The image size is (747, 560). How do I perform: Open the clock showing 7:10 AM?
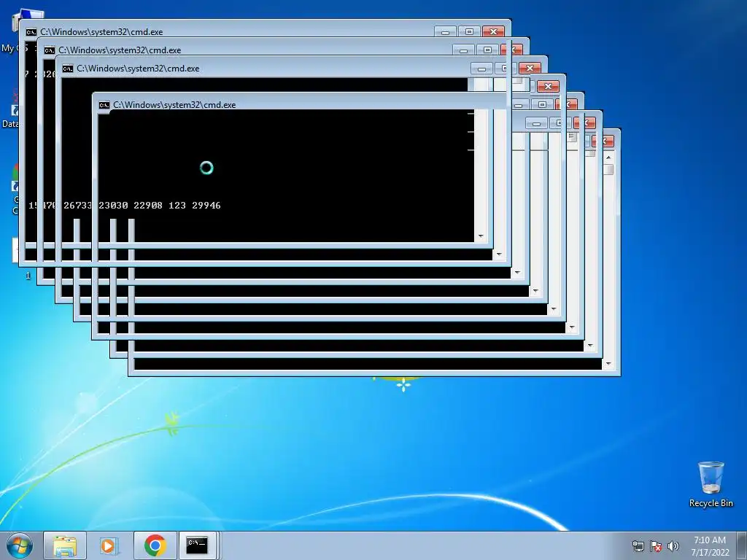point(710,546)
